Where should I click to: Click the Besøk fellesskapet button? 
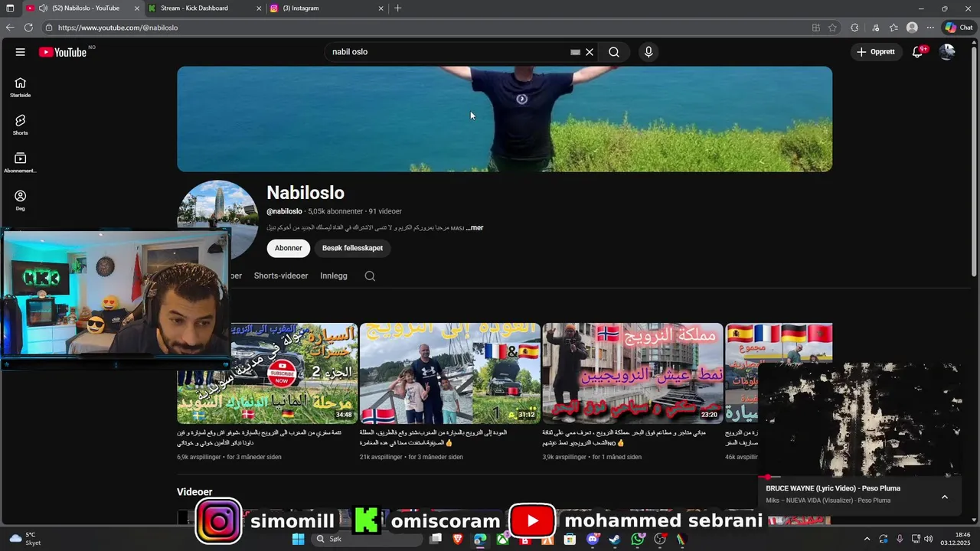point(352,248)
